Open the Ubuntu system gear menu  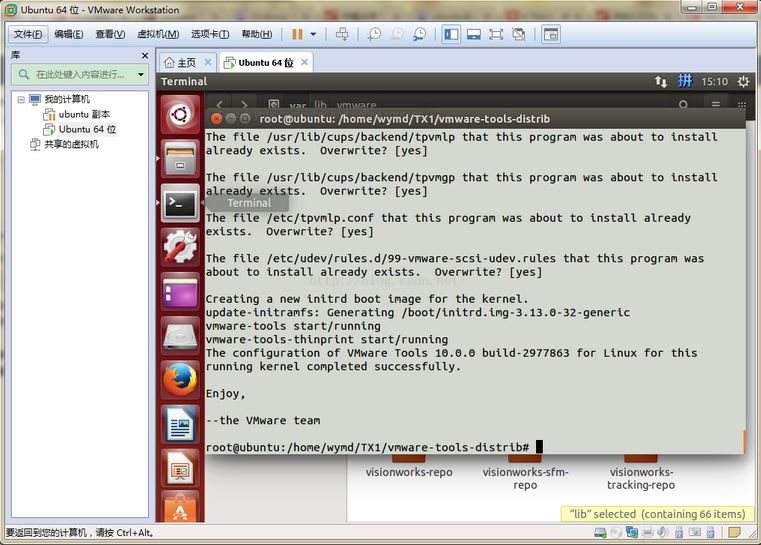point(743,82)
